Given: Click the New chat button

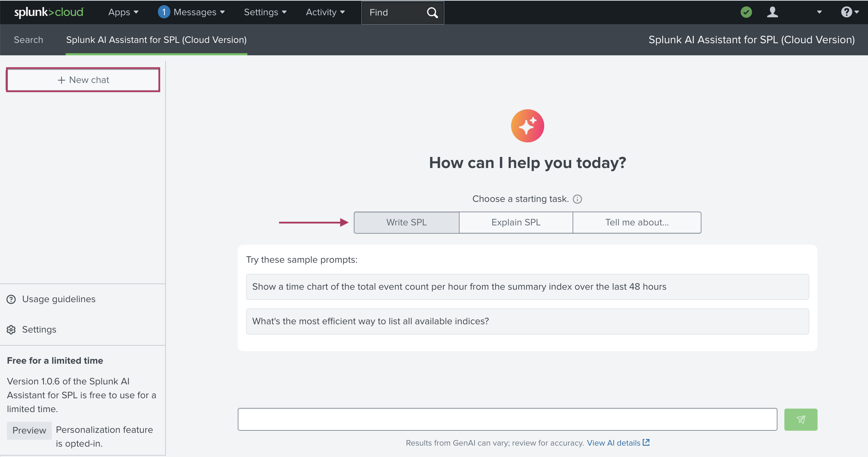Looking at the screenshot, I should pyautogui.click(x=83, y=80).
